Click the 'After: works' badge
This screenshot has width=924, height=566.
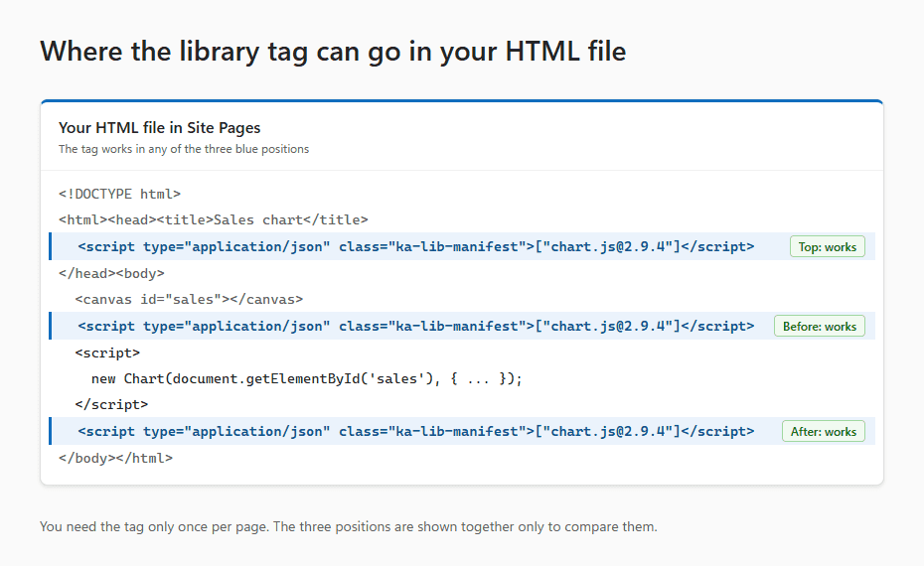824,432
